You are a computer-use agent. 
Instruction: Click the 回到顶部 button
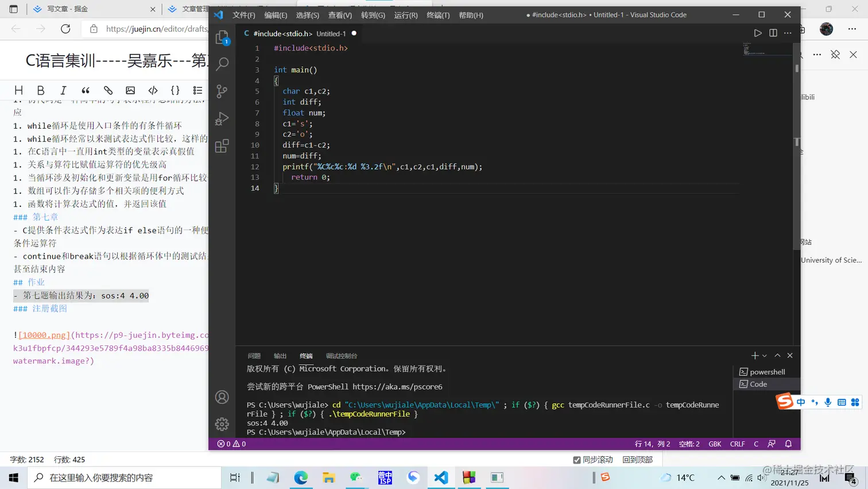click(x=637, y=460)
